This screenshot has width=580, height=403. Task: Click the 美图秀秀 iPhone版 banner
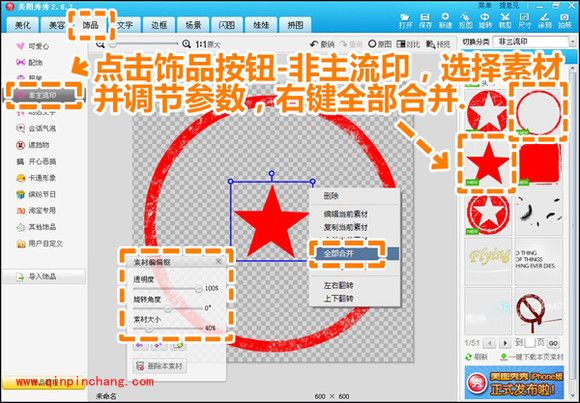pyautogui.click(x=514, y=383)
